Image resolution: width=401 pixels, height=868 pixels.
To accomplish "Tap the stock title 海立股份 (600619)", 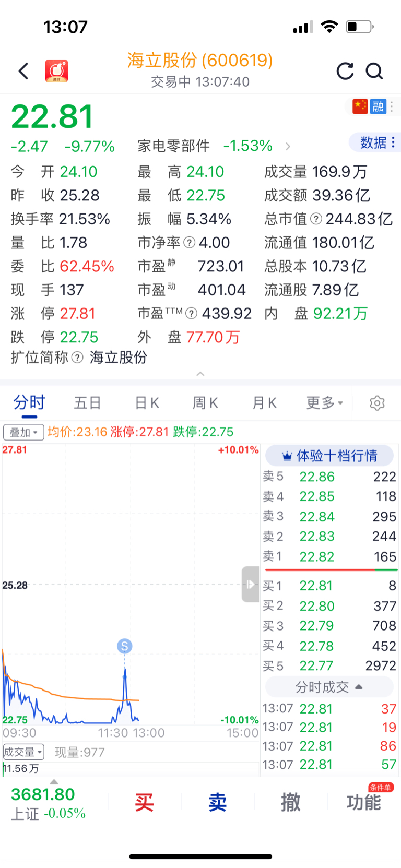I will [200, 61].
